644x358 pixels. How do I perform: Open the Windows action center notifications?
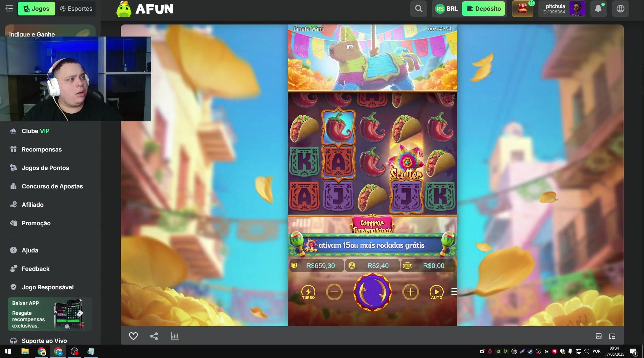633,351
